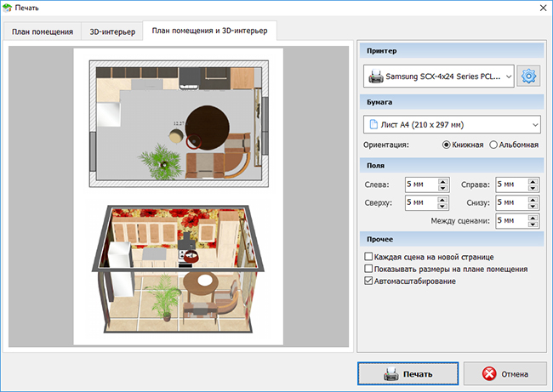Image resolution: width=553 pixels, height=392 pixels.
Task: Enable Каждая сцена на новой странице checkbox
Action: coord(368,256)
